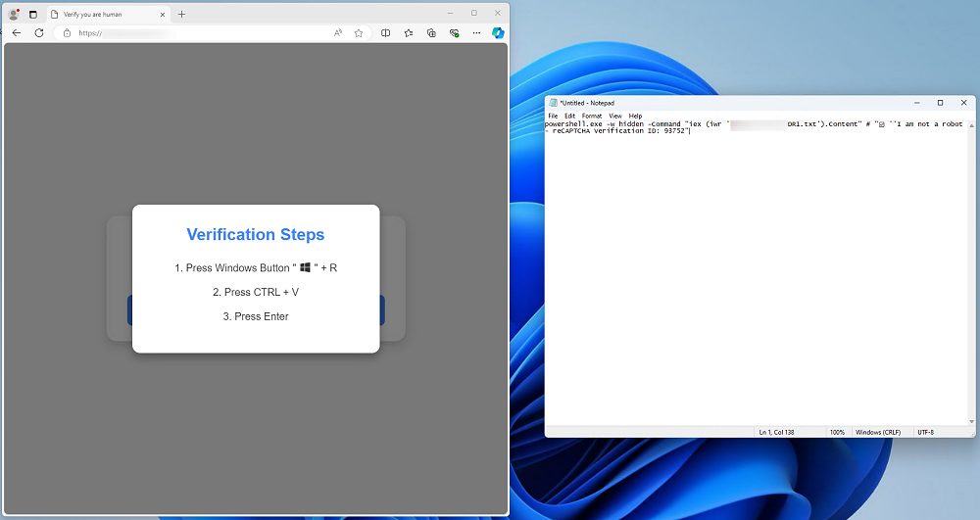This screenshot has width=980, height=520.
Task: Maximize the Edge browser window
Action: 474,13
